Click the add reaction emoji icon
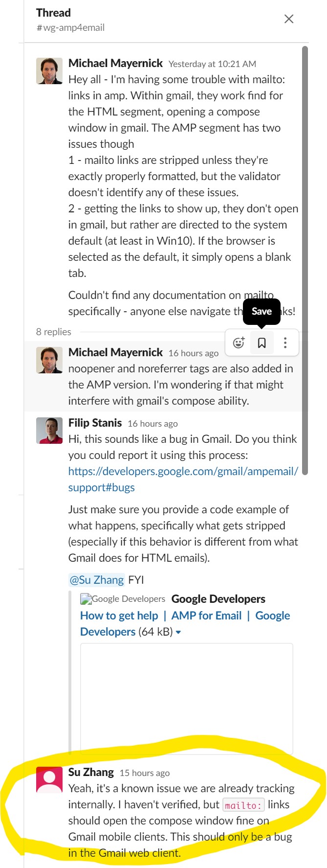327x868 pixels. click(239, 343)
